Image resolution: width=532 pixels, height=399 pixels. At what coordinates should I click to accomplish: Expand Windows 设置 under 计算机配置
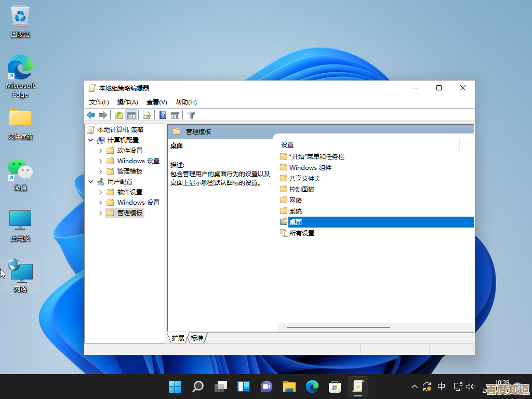tap(100, 161)
